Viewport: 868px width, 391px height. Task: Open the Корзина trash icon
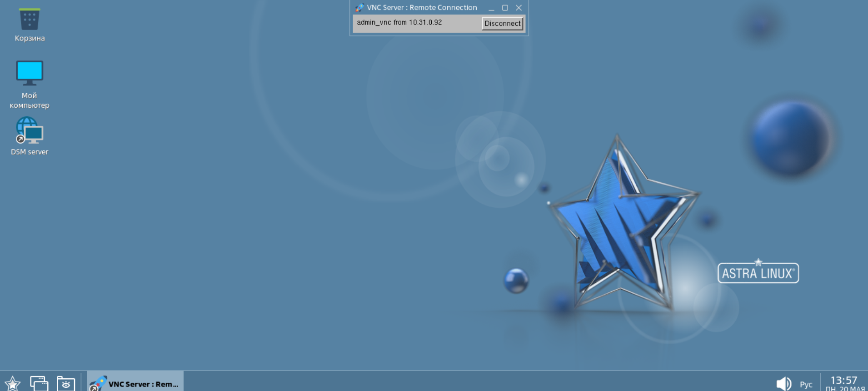point(30,20)
